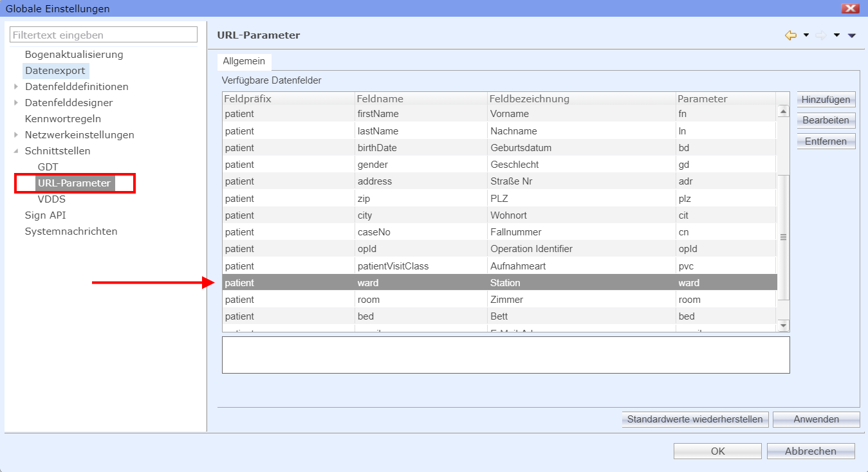This screenshot has width=868, height=472.
Task: Click the back navigation arrow icon
Action: (x=791, y=35)
